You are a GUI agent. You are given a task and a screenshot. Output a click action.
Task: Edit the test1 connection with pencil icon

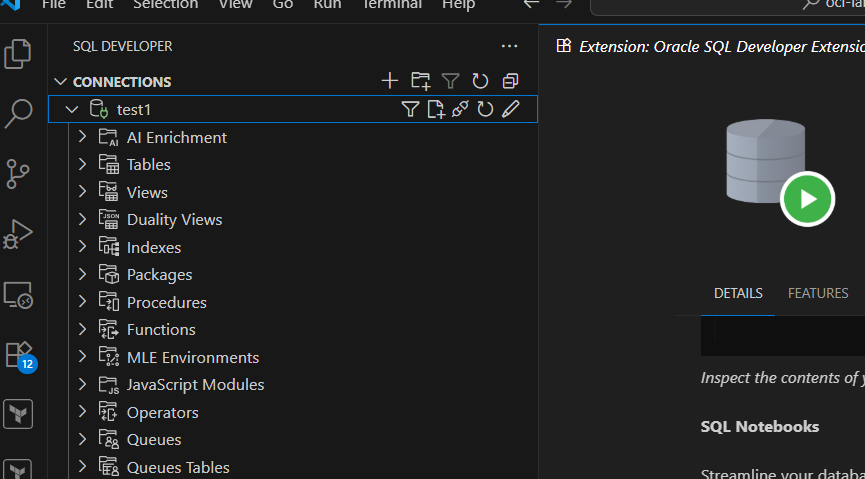point(511,109)
